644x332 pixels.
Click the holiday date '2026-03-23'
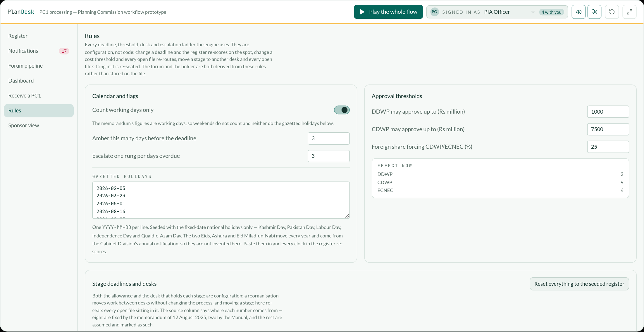[111, 196]
